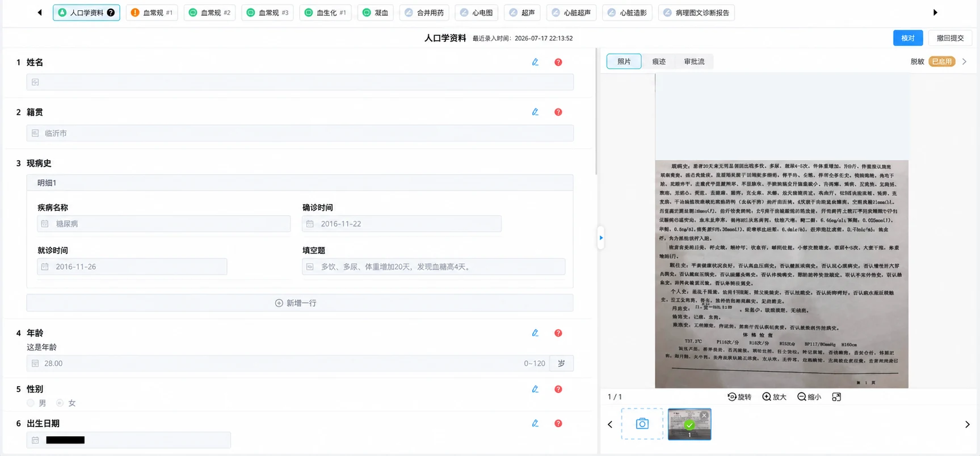Click the 就诊时间 date field

pyautogui.click(x=132, y=266)
